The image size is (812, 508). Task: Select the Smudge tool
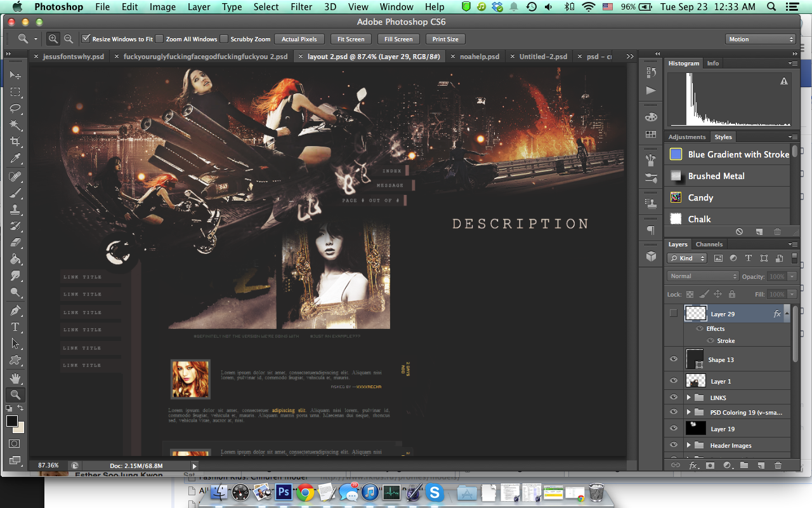pyautogui.click(x=15, y=276)
